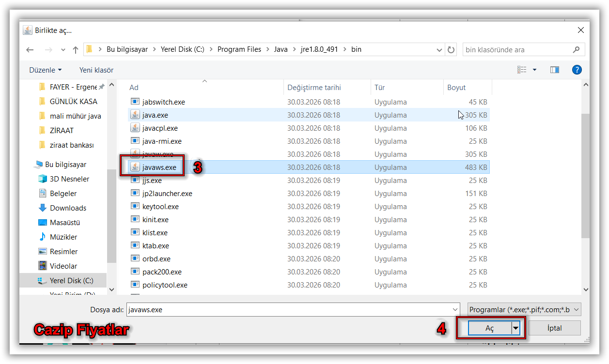The image size is (609, 364).
Task: Create a new folder with Yeni klasör
Action: (x=96, y=70)
